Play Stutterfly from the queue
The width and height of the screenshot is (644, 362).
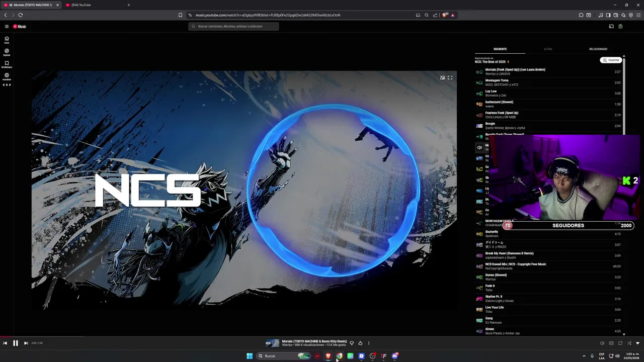pyautogui.click(x=548, y=234)
